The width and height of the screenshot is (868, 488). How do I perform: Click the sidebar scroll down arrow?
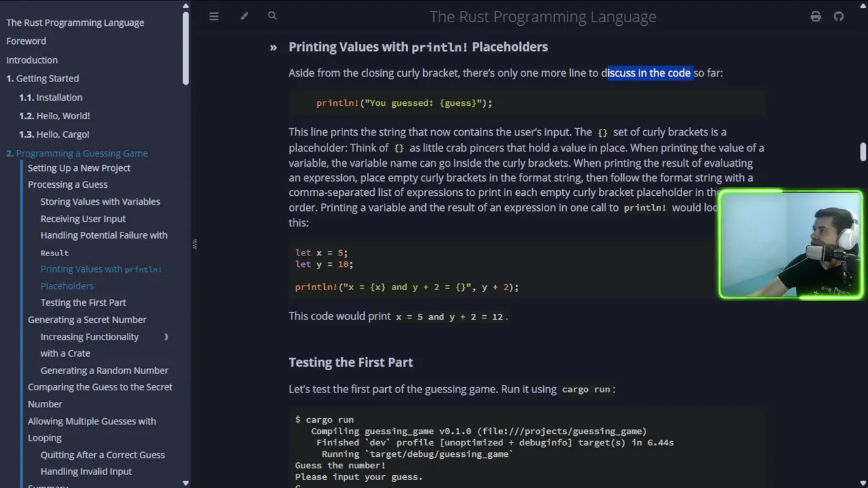(x=186, y=483)
